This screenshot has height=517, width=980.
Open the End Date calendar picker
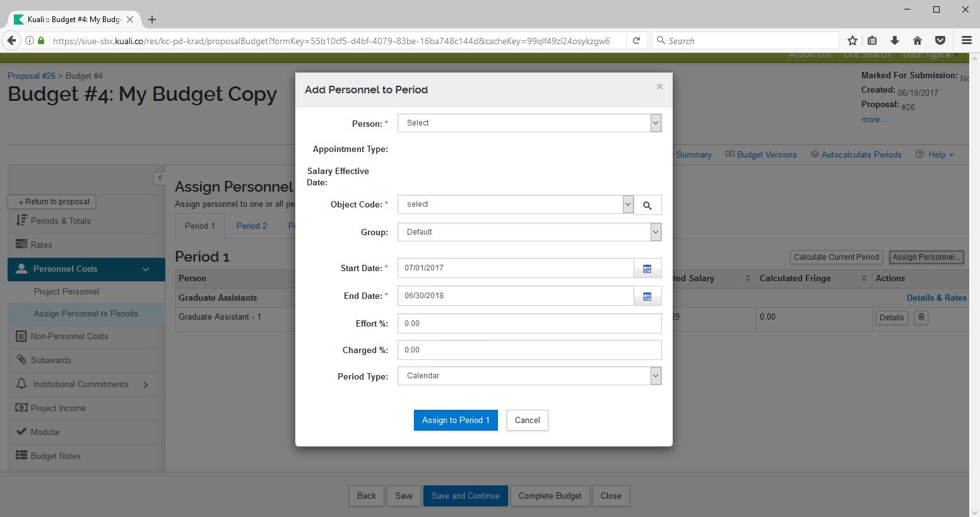pyautogui.click(x=647, y=296)
